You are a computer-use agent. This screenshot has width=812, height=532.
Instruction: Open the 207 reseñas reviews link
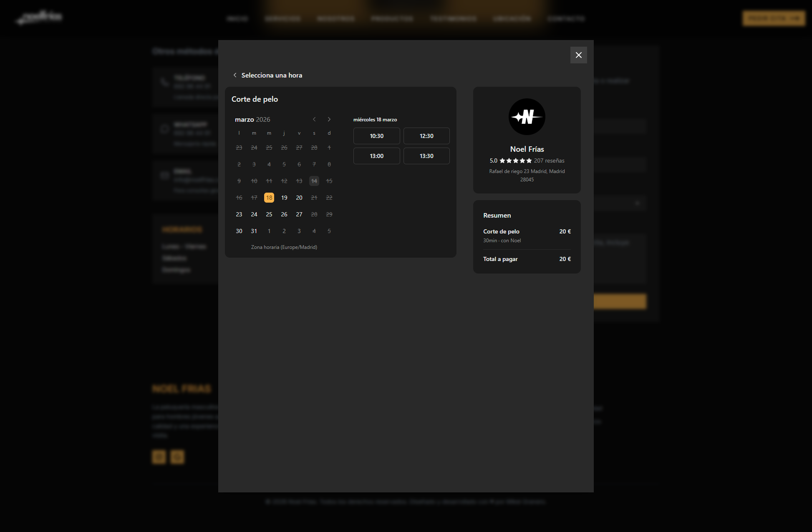549,161
